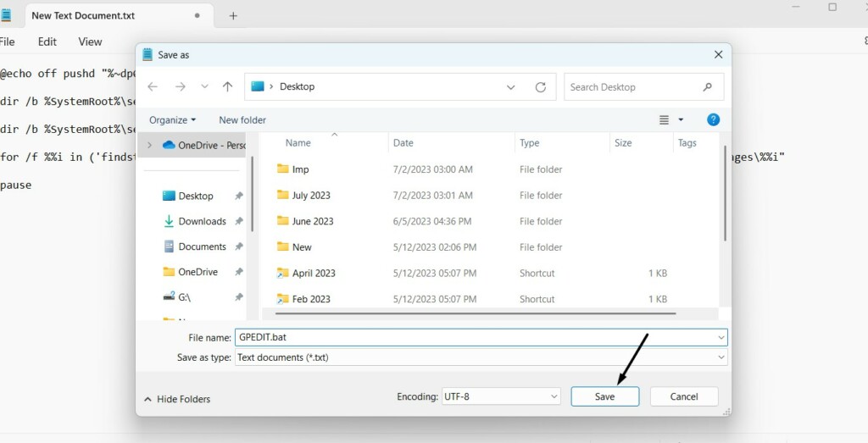Open the Help question mark icon
The image size is (868, 443).
(x=713, y=119)
